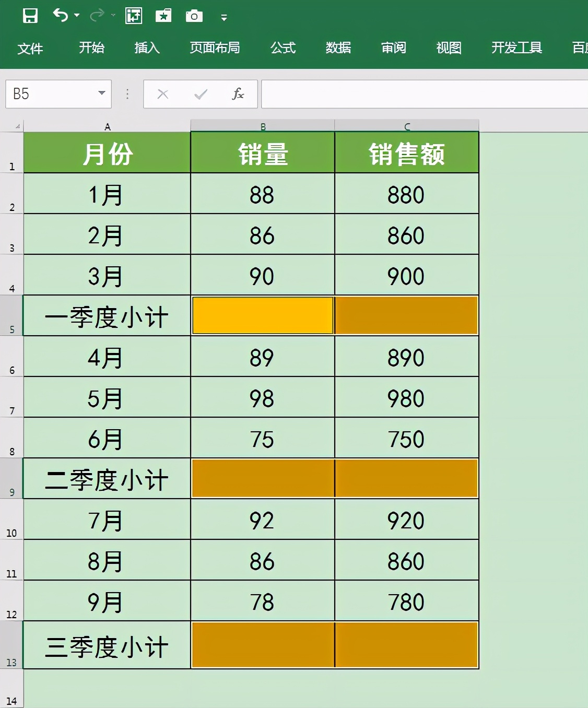Click the 销售额 header cell
Viewport: 588px width, 708px height.
pos(407,152)
